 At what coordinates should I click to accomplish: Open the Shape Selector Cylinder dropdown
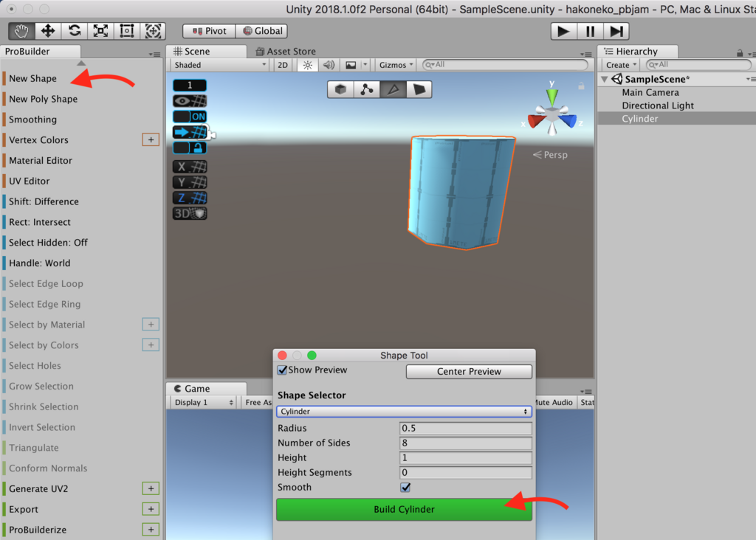click(x=404, y=412)
